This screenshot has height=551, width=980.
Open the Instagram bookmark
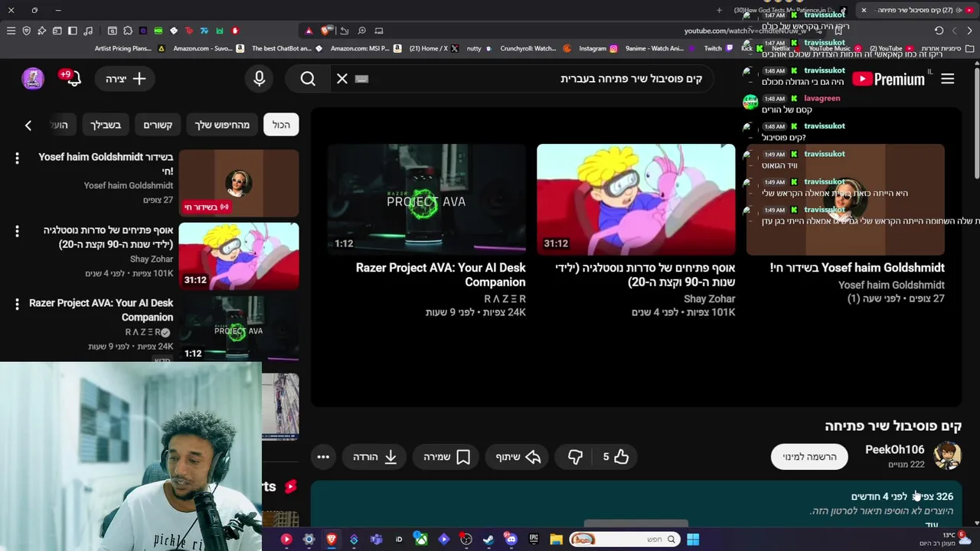point(597,48)
